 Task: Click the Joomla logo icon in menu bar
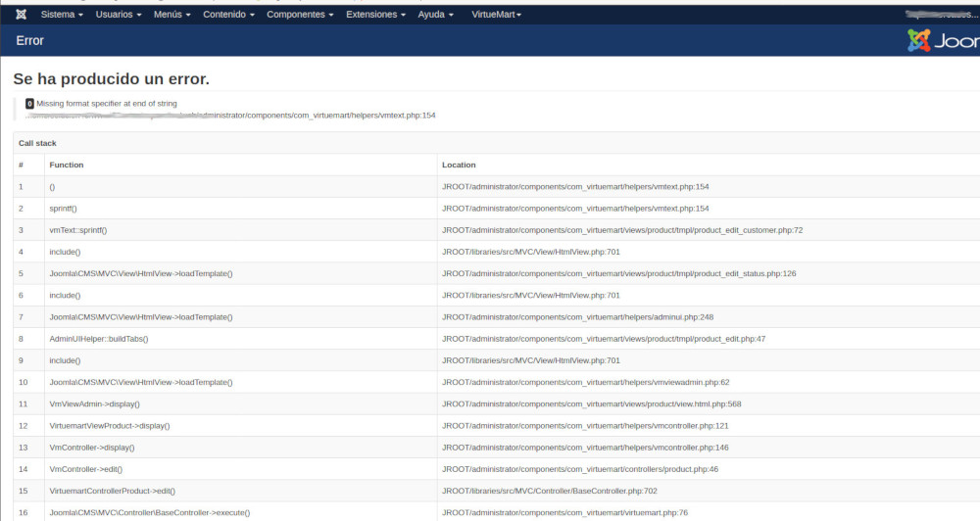(21, 15)
